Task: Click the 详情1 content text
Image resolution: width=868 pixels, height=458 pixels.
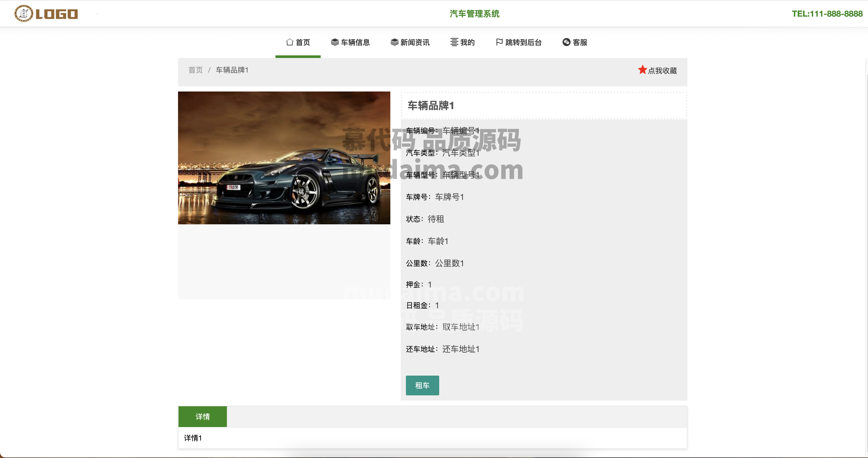Action: [x=193, y=438]
